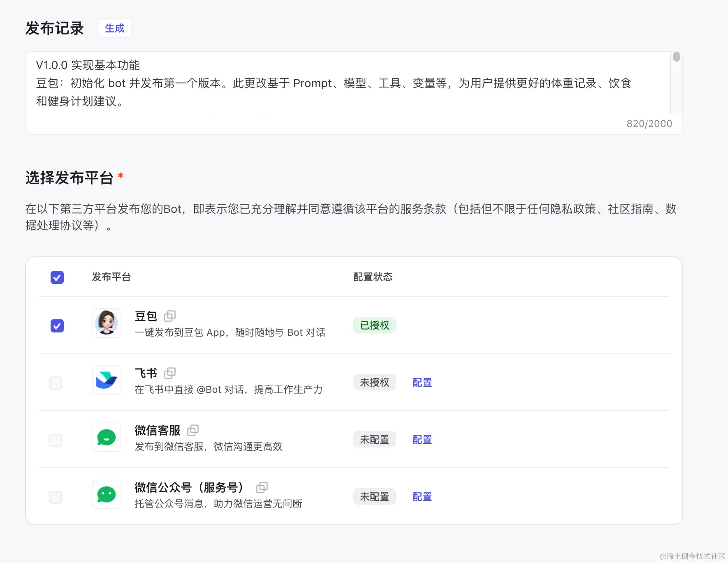Click the 生成 button beside 发布记录
This screenshot has width=728, height=563.
tap(115, 28)
